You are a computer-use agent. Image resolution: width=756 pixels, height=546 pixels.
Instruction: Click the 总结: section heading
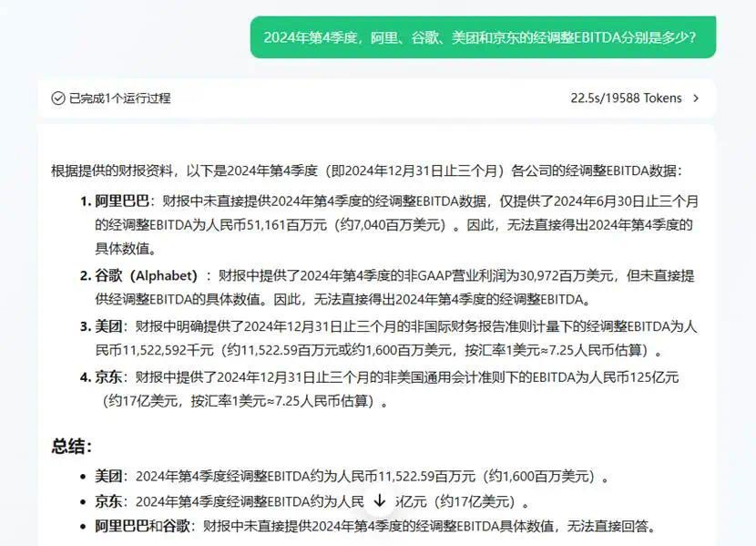[71, 446]
